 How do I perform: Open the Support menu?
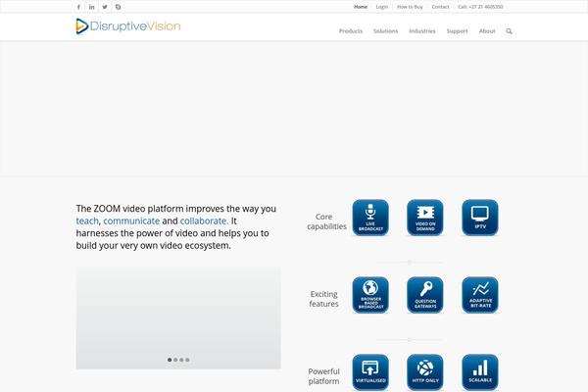(x=457, y=31)
